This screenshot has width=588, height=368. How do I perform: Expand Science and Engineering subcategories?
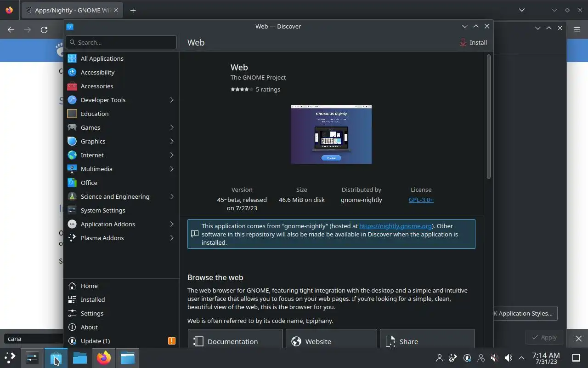pyautogui.click(x=172, y=196)
